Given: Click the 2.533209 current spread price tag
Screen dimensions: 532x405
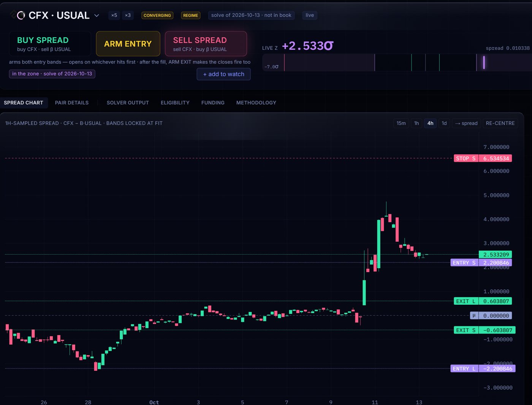Looking at the screenshot, I should pyautogui.click(x=496, y=255).
